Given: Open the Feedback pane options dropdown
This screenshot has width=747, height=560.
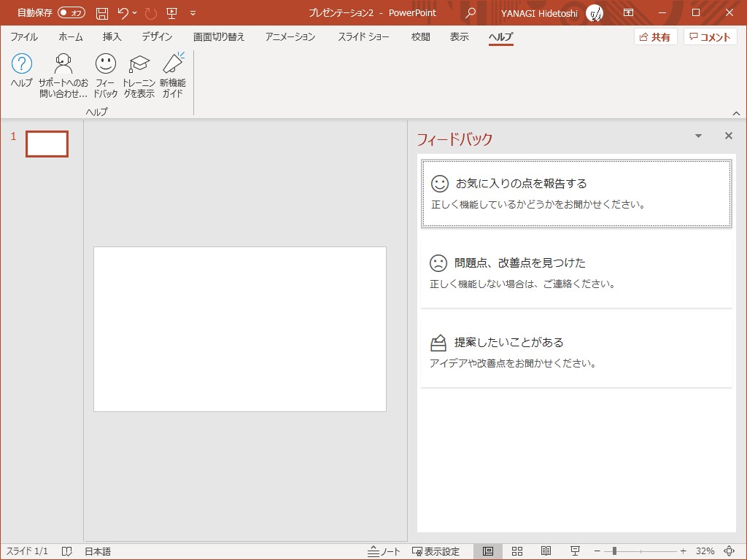Looking at the screenshot, I should click(x=698, y=136).
